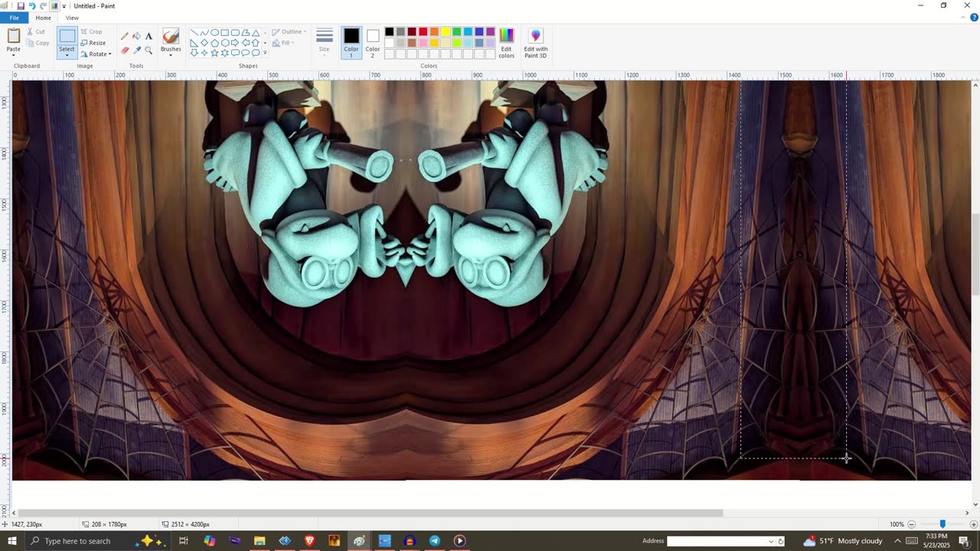This screenshot has height=551, width=980.
Task: Click the Resize button
Action: pos(93,43)
